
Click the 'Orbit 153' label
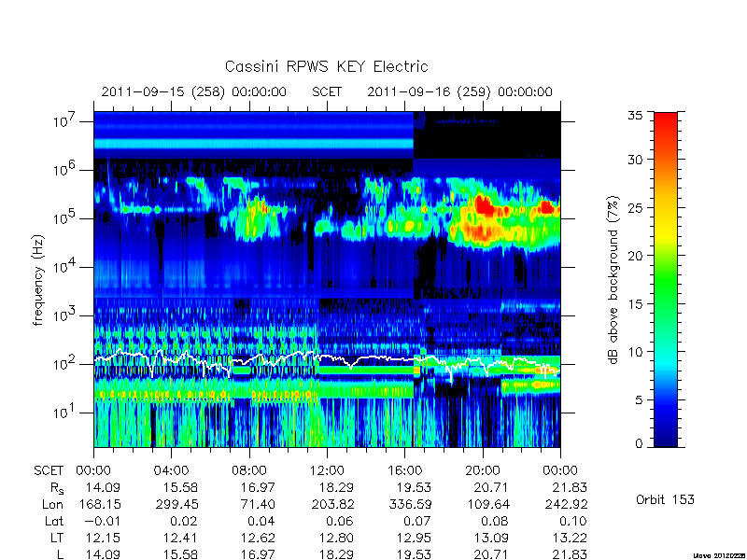[665, 499]
